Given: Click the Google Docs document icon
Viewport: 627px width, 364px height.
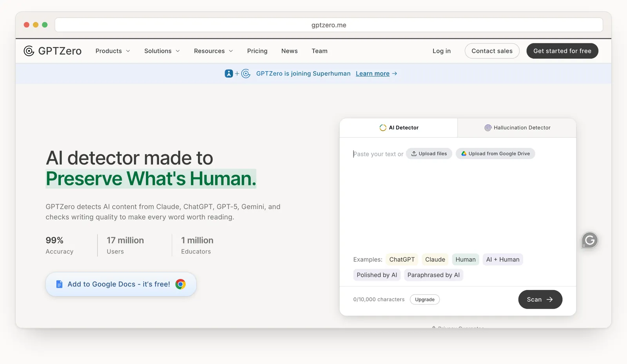Looking at the screenshot, I should click(59, 284).
